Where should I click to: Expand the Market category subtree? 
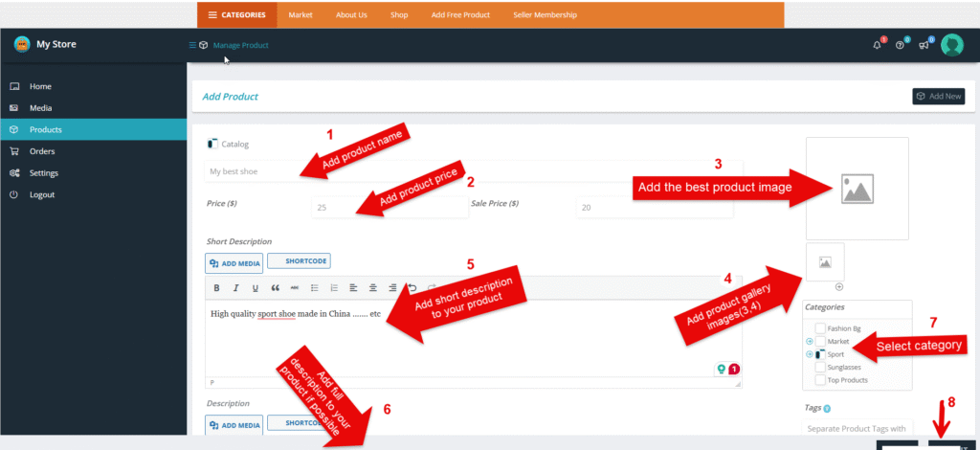pos(810,342)
